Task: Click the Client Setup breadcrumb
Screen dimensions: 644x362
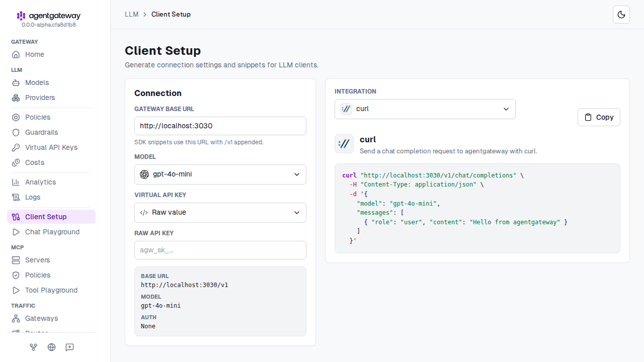Action: pyautogui.click(x=171, y=14)
